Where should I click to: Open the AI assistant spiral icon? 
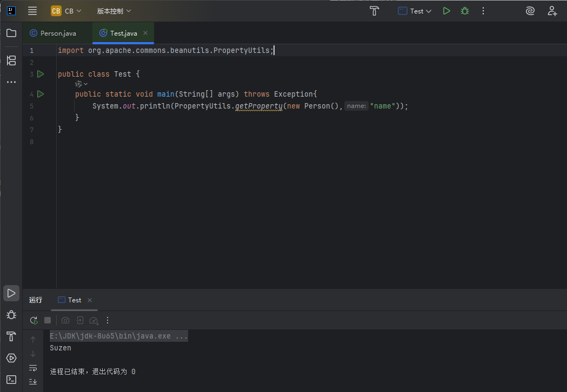click(x=530, y=11)
